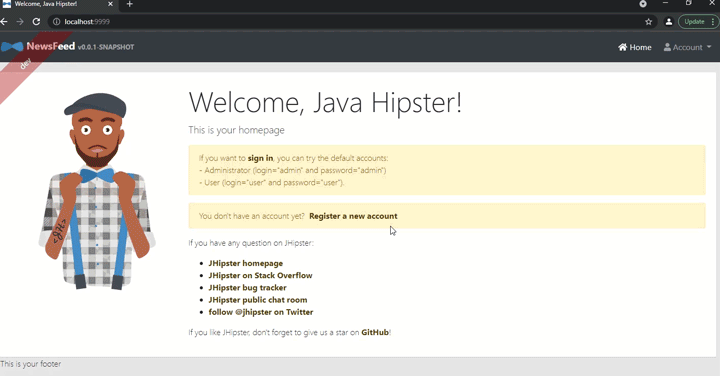720x376 pixels.
Task: Restore down the browser window
Action: pos(689,3)
